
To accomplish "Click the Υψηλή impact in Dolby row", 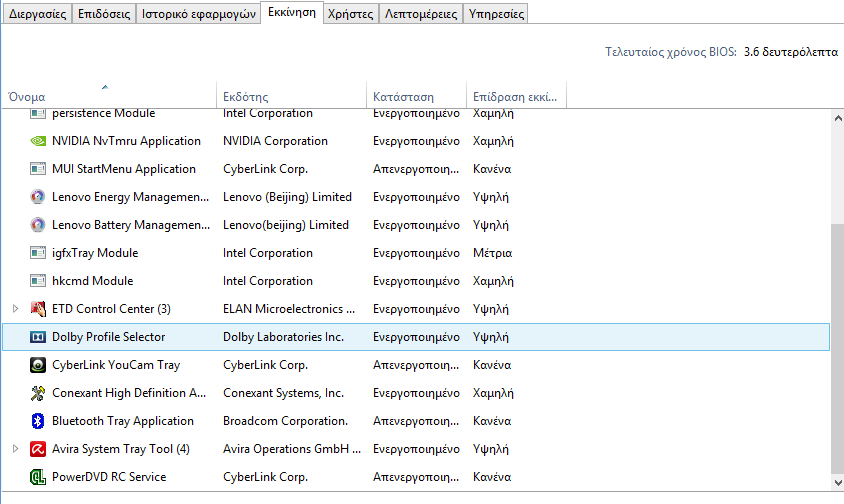I will pos(490,337).
